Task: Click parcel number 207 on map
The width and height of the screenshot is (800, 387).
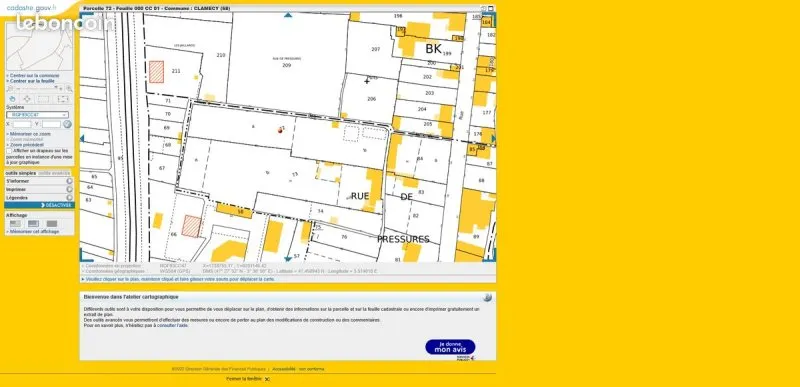Action: pos(376,49)
